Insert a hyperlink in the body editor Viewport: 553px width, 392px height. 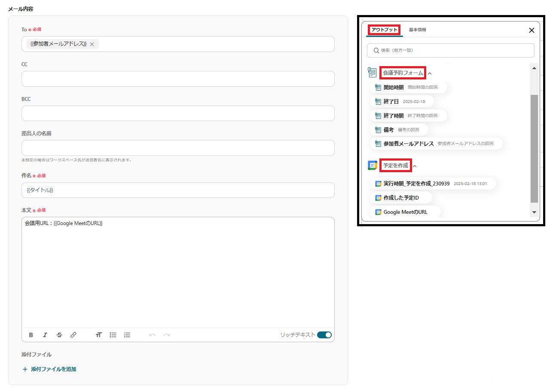[x=73, y=335]
